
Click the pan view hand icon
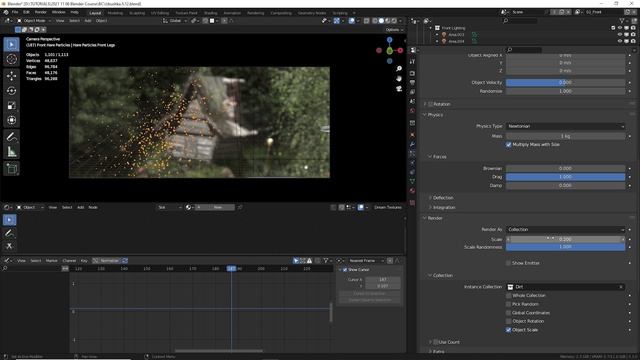399,78
